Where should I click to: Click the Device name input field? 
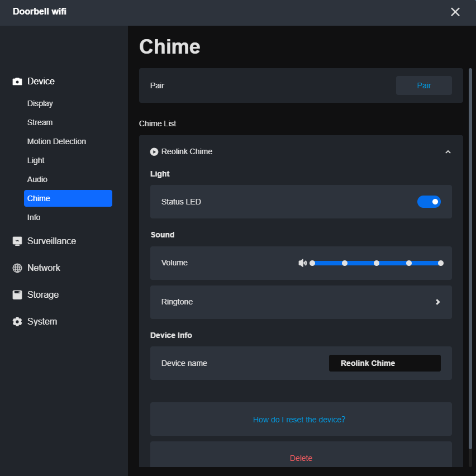384,363
